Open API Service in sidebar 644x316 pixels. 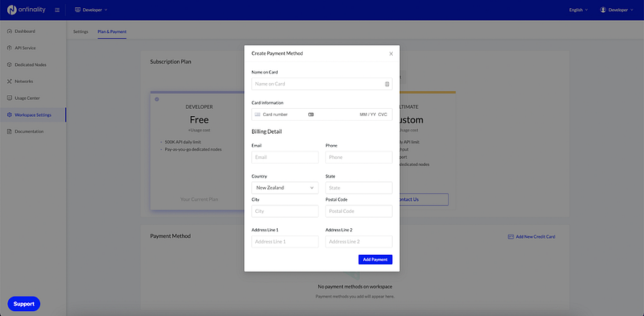click(x=33, y=48)
